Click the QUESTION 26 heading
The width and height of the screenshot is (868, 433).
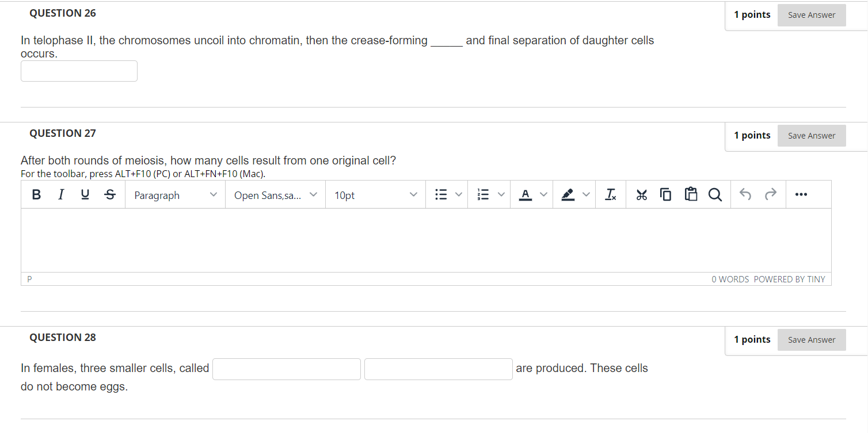tap(63, 13)
